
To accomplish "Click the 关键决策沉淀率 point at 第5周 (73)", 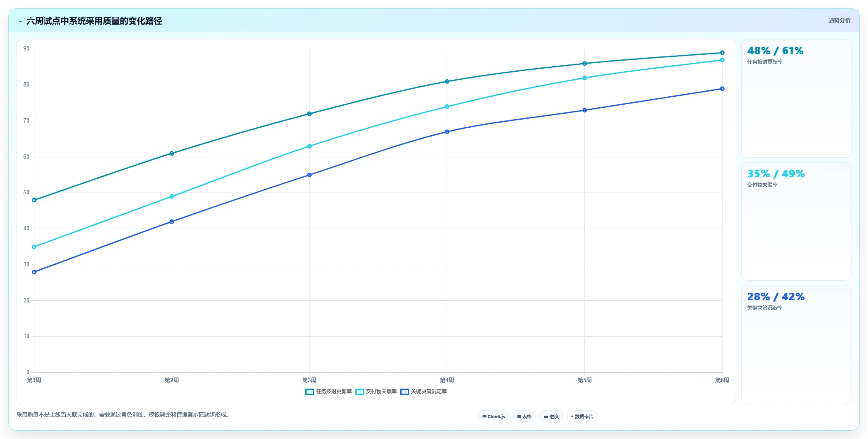I will point(584,110).
